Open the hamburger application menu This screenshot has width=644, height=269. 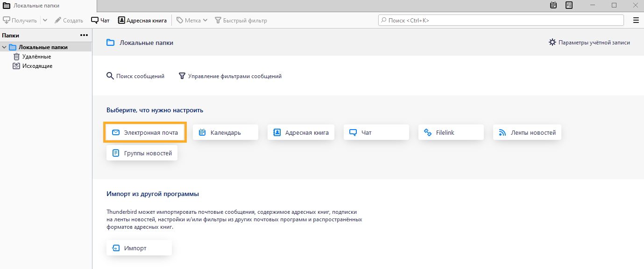click(x=636, y=20)
